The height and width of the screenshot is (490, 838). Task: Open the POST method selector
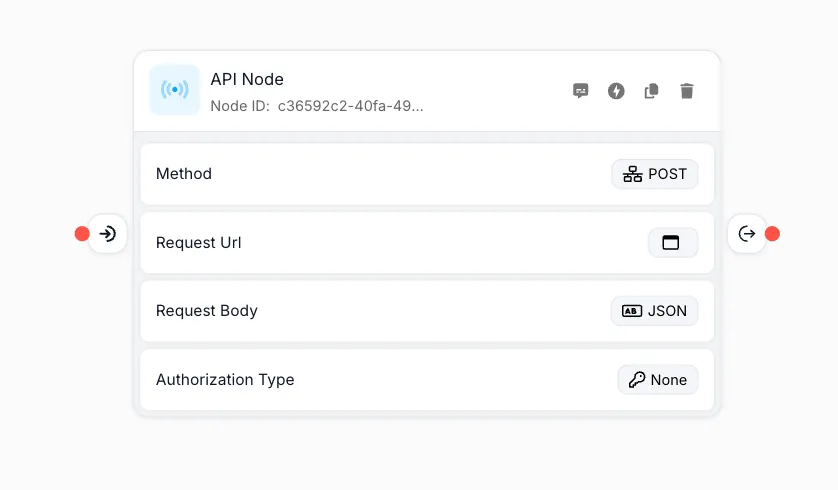pos(655,174)
